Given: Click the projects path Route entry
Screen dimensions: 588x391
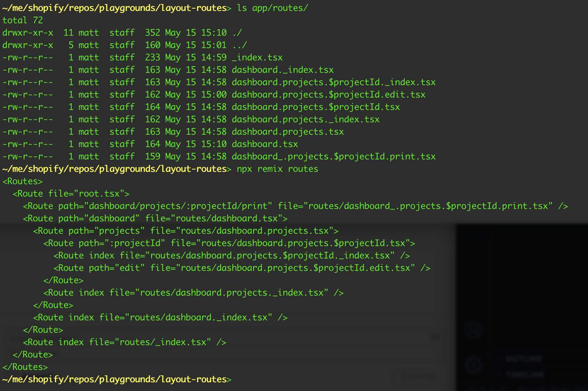Looking at the screenshot, I should pyautogui.click(x=185, y=230).
